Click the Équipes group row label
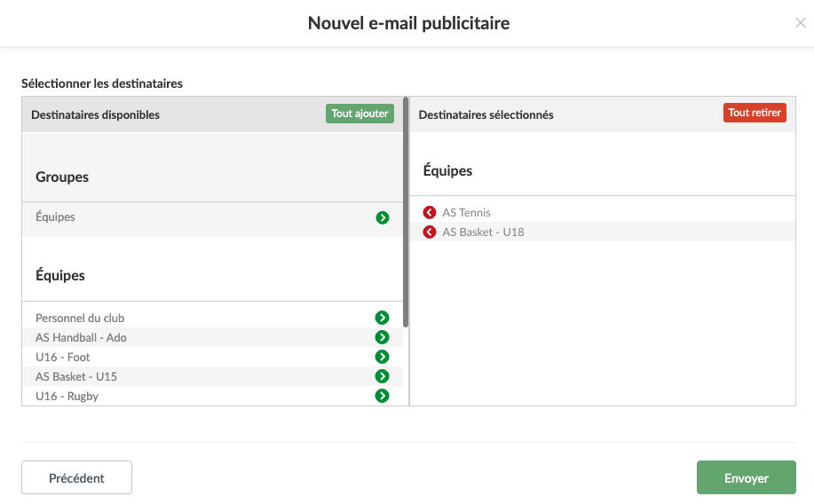Screen dimensions: 814x504 click(55, 217)
